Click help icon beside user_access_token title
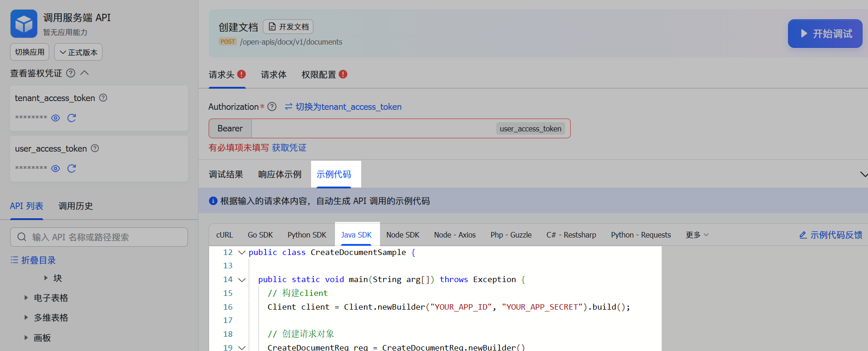This screenshot has width=868, height=351. (95, 148)
